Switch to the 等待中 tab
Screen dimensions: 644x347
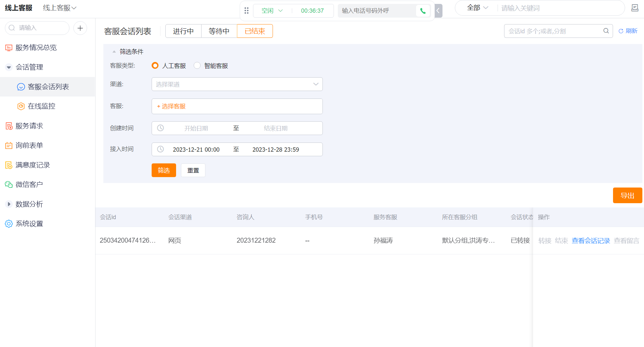tap(219, 31)
